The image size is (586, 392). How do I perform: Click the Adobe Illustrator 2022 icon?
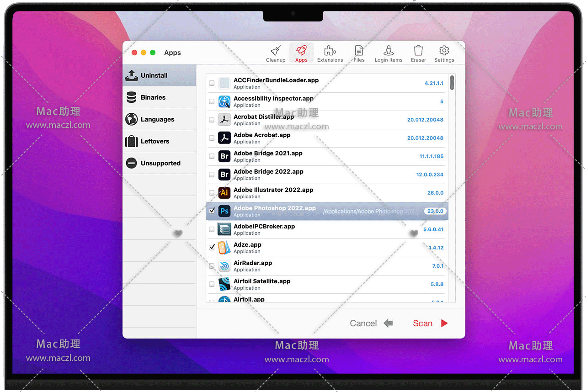point(224,193)
